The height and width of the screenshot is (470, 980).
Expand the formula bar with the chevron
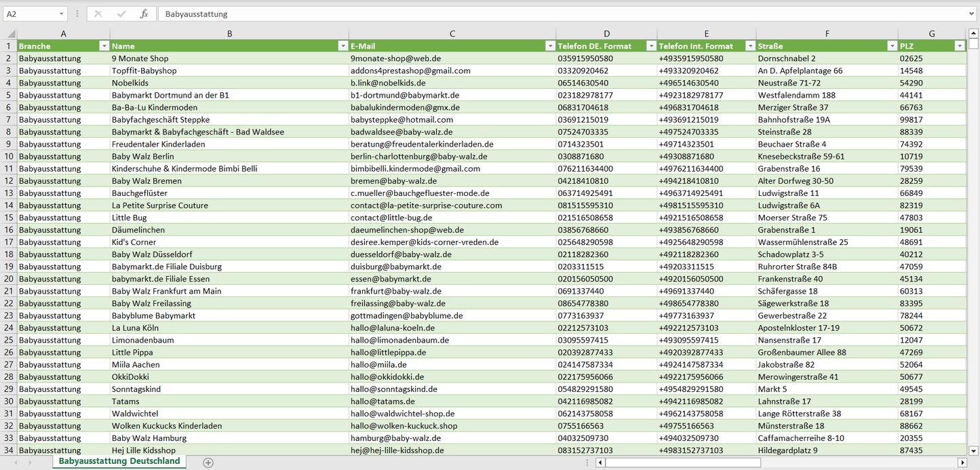click(x=972, y=14)
